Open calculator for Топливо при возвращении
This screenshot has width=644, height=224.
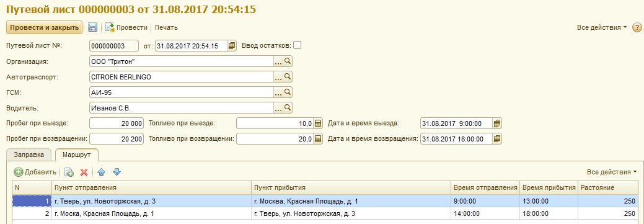point(318,139)
